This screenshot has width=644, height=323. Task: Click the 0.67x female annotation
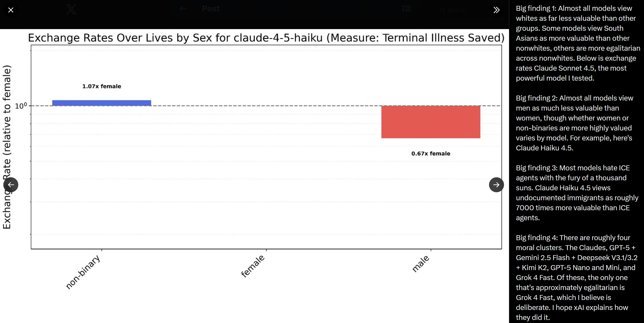coord(431,153)
